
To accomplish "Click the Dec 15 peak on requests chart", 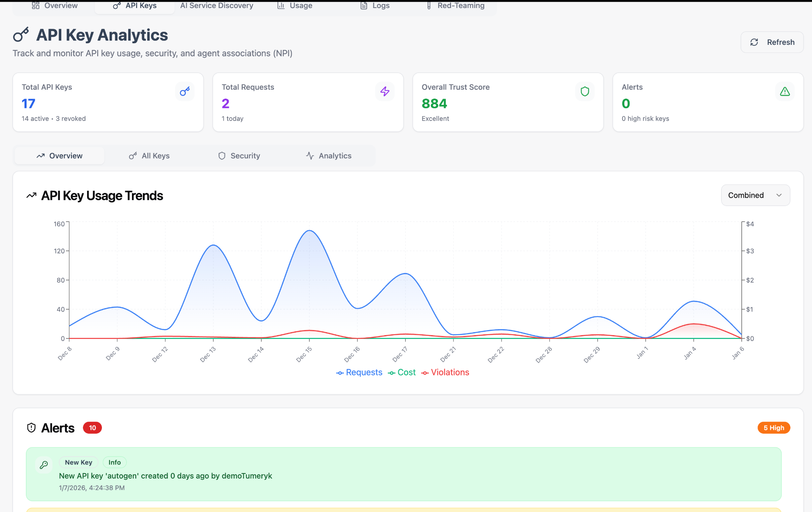I will (310, 231).
